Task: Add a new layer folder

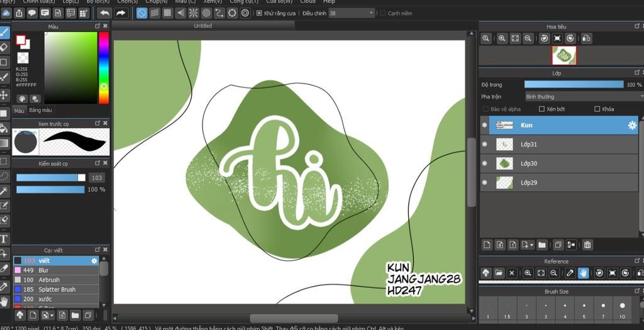Action: coord(541,245)
